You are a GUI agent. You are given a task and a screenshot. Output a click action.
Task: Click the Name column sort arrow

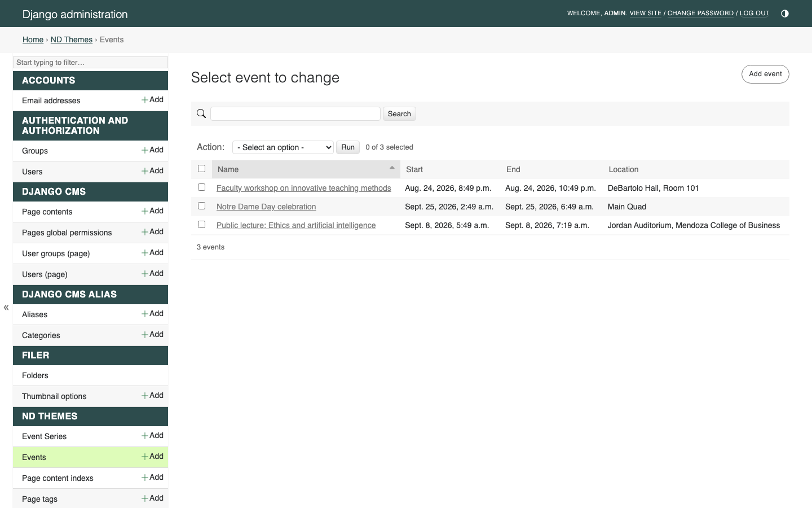[392, 168]
